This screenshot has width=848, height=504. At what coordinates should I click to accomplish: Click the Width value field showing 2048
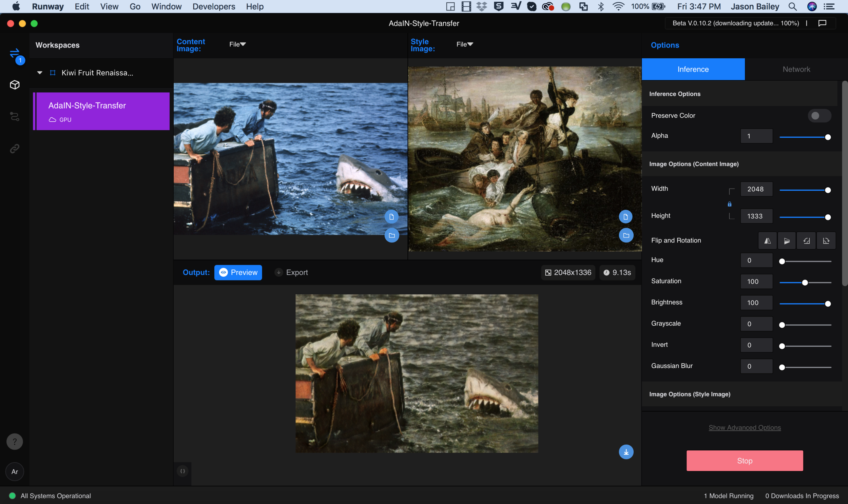tap(757, 189)
